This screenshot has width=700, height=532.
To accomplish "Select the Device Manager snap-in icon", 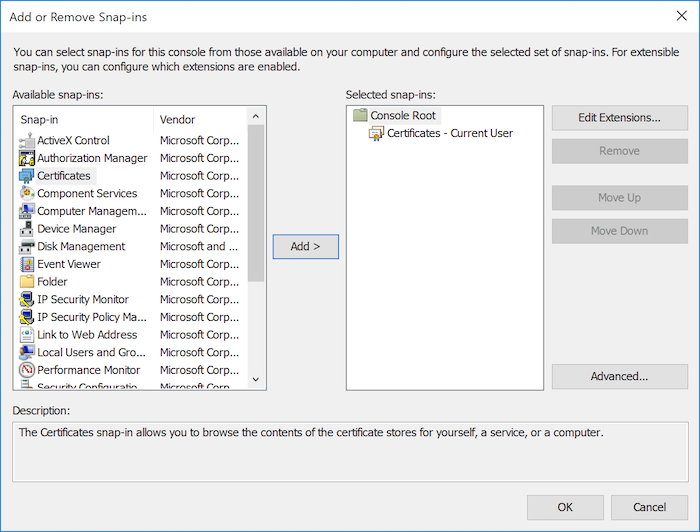I will [x=27, y=229].
